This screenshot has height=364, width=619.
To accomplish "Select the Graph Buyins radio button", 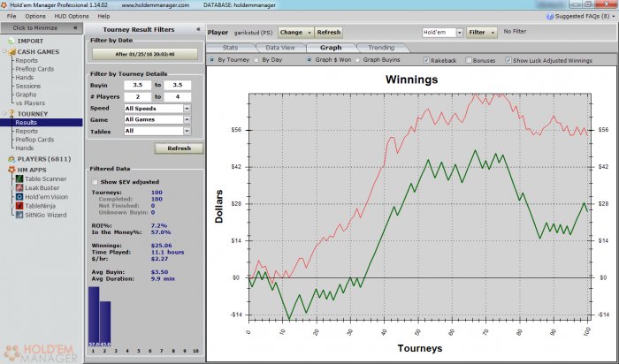I will [x=357, y=60].
